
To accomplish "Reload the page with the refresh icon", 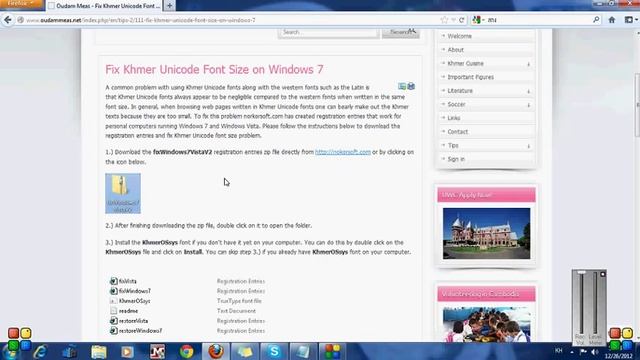I will (462, 20).
